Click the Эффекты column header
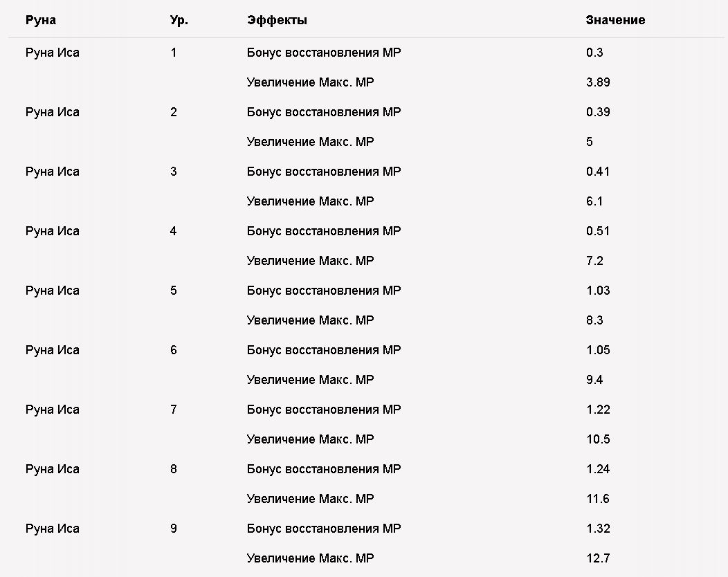Image resolution: width=728 pixels, height=577 pixels. click(277, 20)
